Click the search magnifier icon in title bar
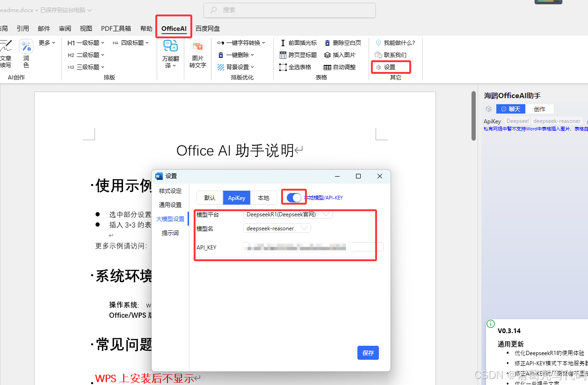Screen dimensions: 588x385 pyautogui.click(x=213, y=10)
